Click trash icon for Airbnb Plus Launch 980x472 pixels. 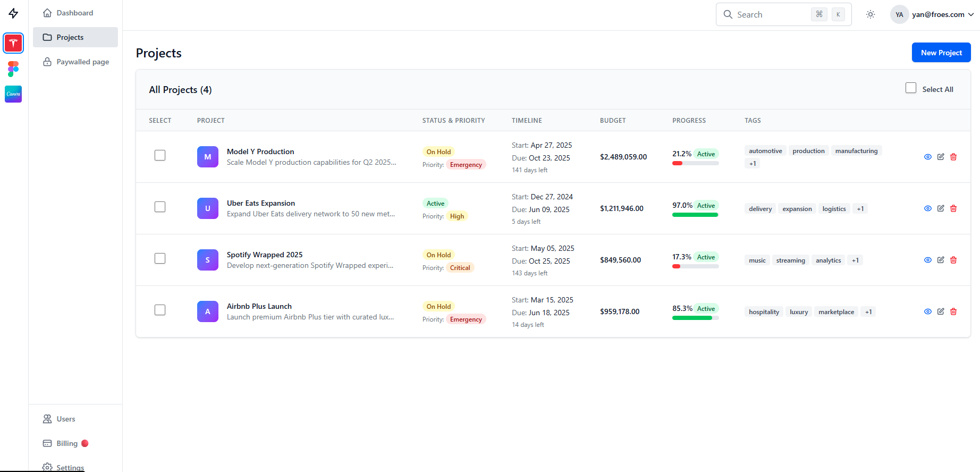coord(953,311)
